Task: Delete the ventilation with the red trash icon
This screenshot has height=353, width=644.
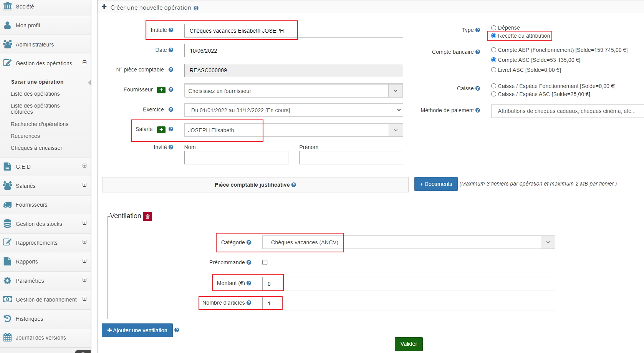Action: 147,217
